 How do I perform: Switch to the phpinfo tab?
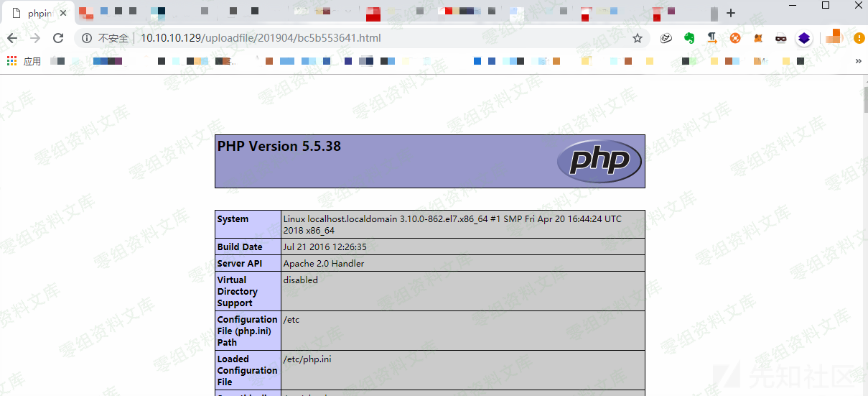click(x=36, y=13)
